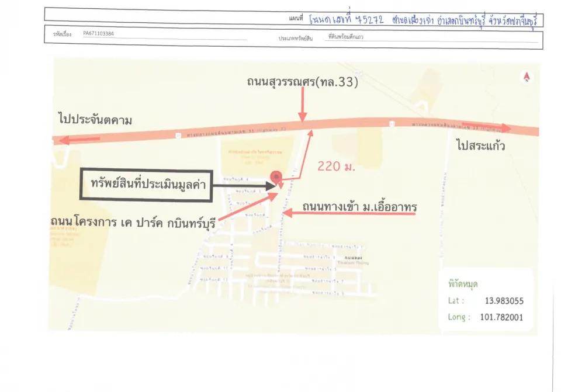
Task: Click the direction label 'ไปสระแก้ว'
Action: click(480, 145)
